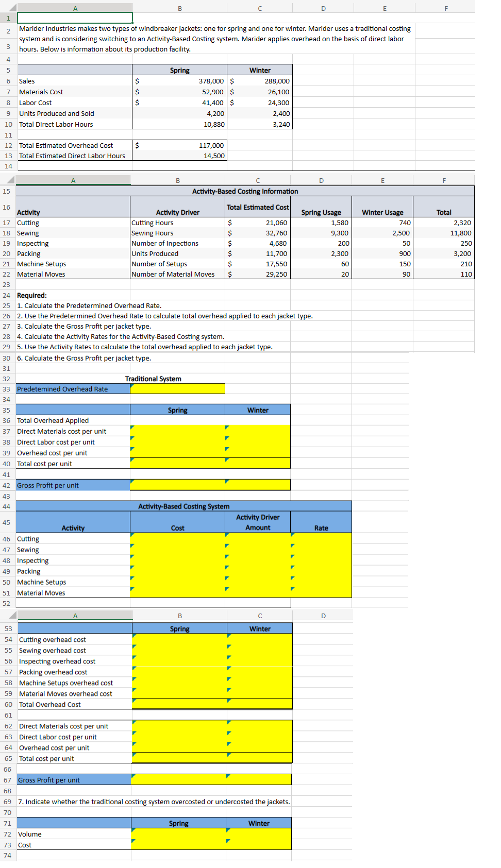Select the Number of Material Moves cell

[177, 274]
